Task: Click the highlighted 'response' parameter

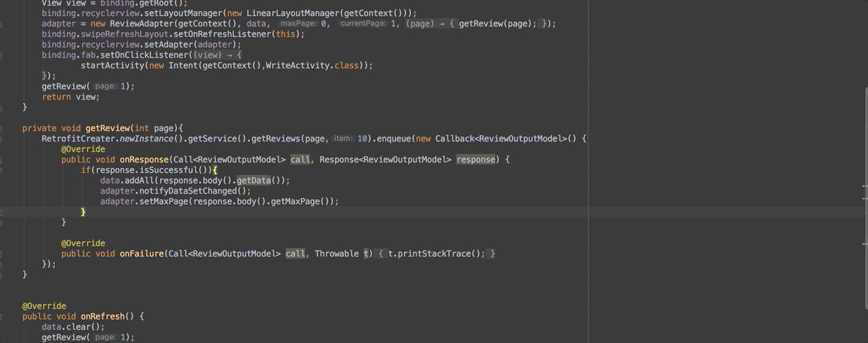Action: 476,160
